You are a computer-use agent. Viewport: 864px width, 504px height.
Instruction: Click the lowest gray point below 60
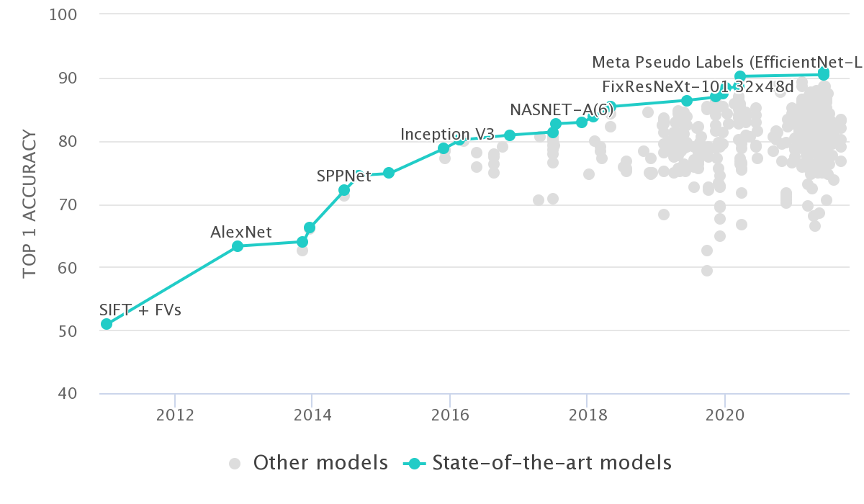(x=707, y=271)
